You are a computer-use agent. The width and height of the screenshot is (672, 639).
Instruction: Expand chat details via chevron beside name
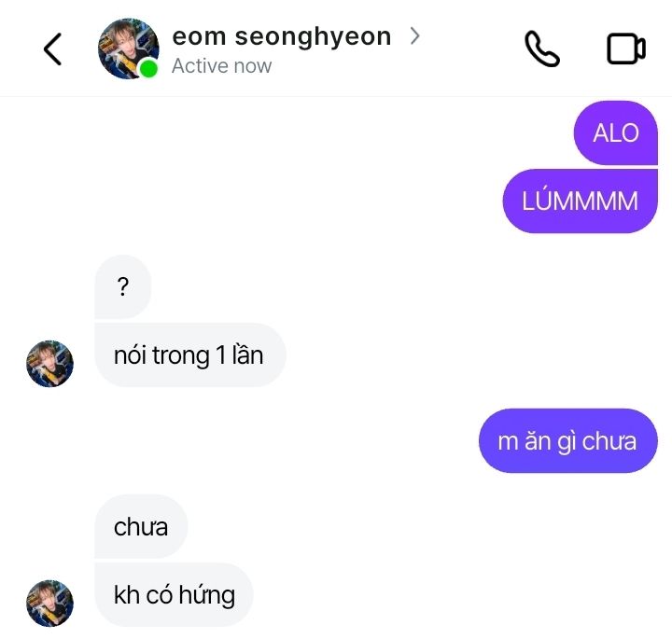click(x=414, y=36)
